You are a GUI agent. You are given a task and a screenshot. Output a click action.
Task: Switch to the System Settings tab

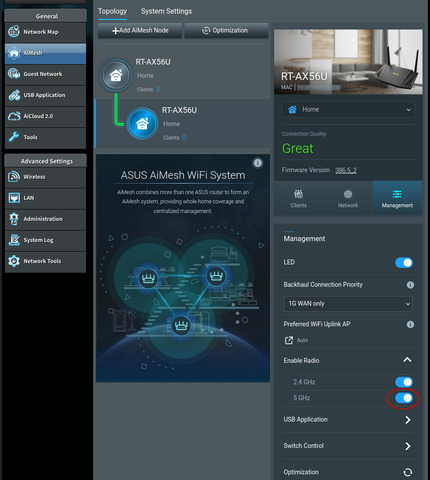(x=166, y=11)
